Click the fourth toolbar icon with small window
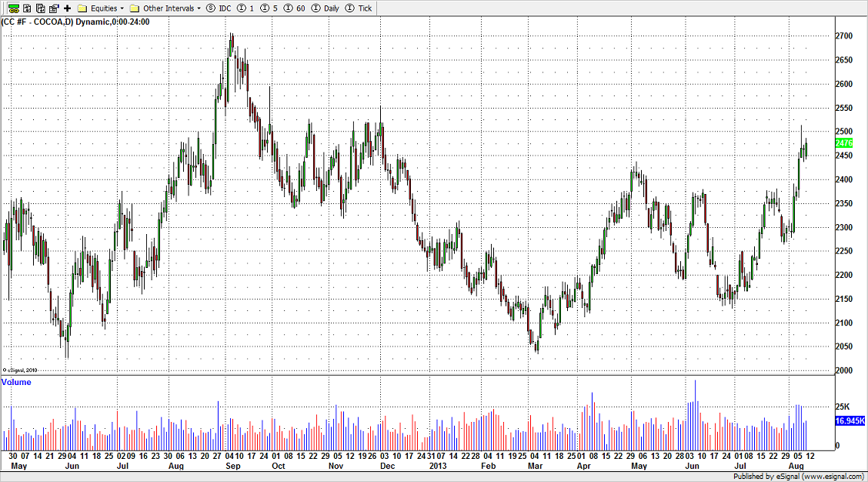This screenshot has height=482, width=868. 53,8
